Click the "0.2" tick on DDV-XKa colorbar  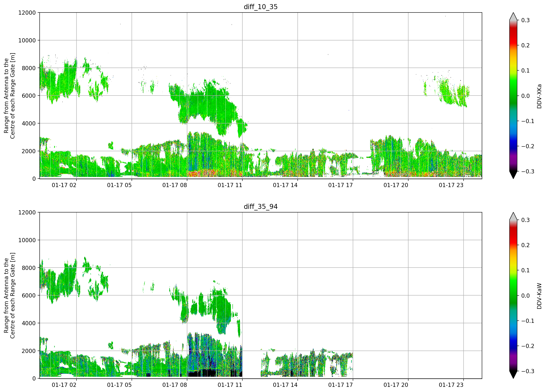click(526, 46)
